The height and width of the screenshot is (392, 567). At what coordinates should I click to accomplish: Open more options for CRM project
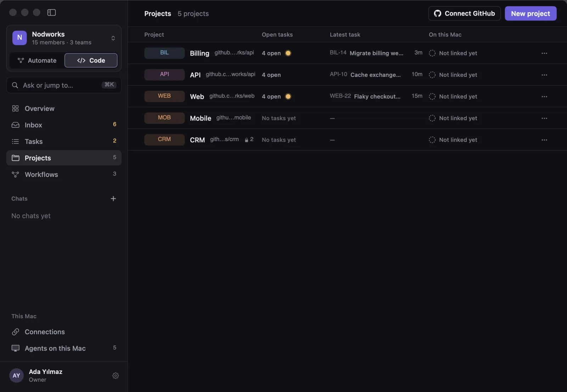point(544,140)
